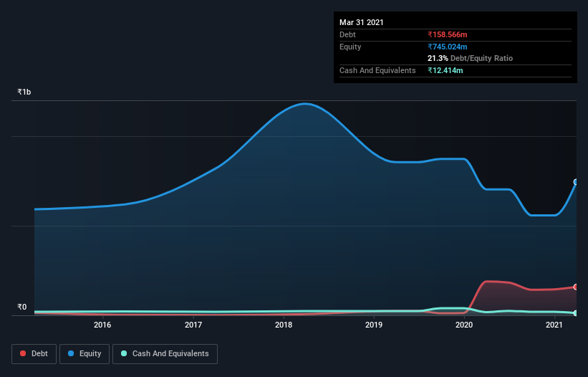Click the red Debt legend dot

(23, 353)
